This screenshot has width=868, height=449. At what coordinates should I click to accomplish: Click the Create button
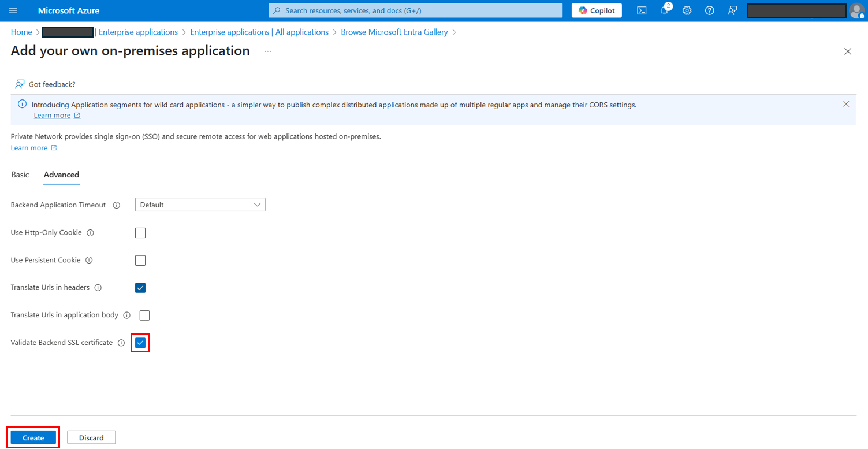(x=33, y=437)
